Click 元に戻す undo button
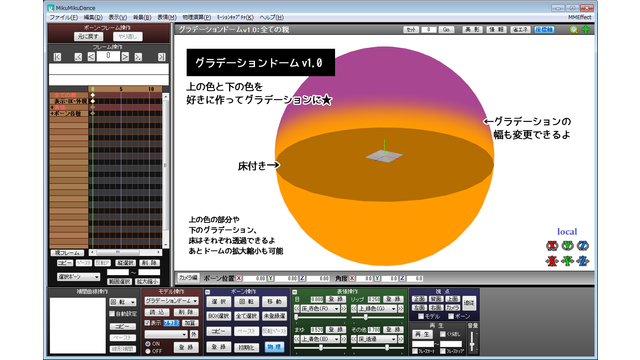The image size is (640, 360). coord(88,36)
